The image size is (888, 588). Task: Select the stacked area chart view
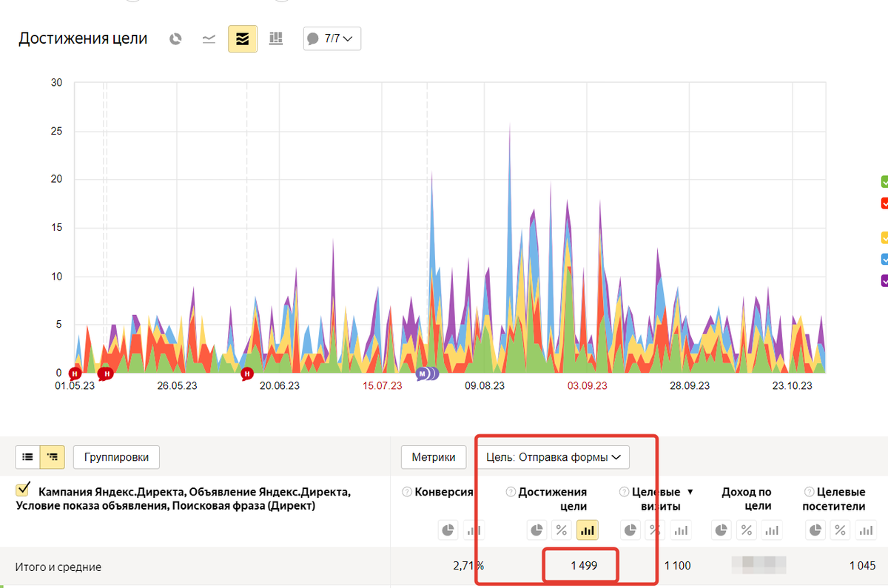[243, 38]
